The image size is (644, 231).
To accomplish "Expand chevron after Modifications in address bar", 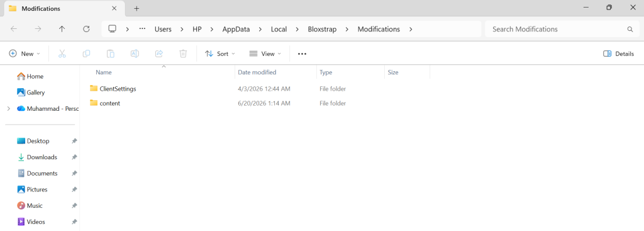I will (411, 29).
